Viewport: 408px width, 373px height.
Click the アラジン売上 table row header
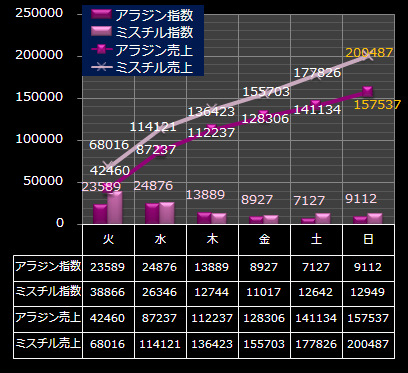click(48, 318)
